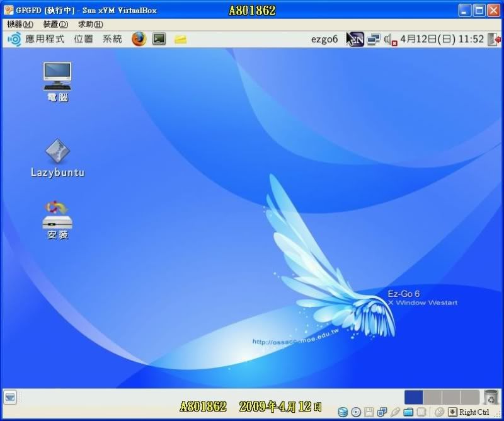Viewport: 504px width, 421px height.
Task: Click the USB devices status icon
Action: 396,412
